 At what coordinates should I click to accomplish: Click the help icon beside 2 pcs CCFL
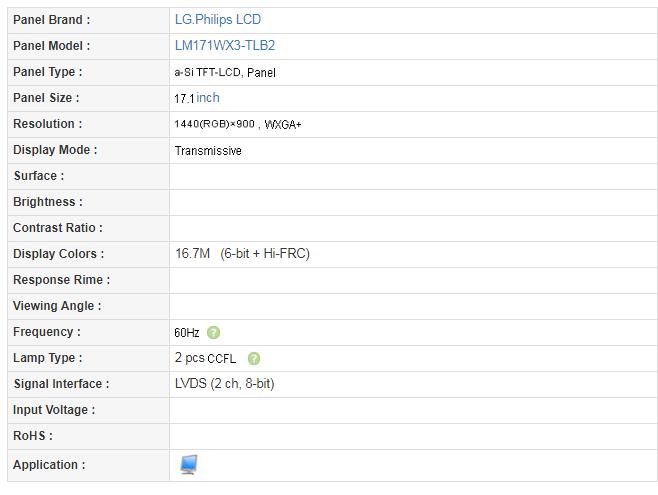[x=254, y=359]
